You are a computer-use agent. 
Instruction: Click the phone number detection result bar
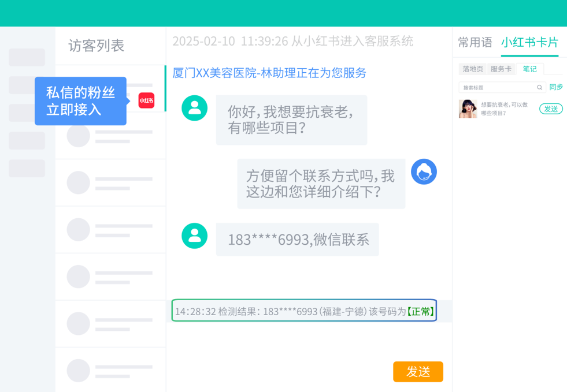point(304,311)
